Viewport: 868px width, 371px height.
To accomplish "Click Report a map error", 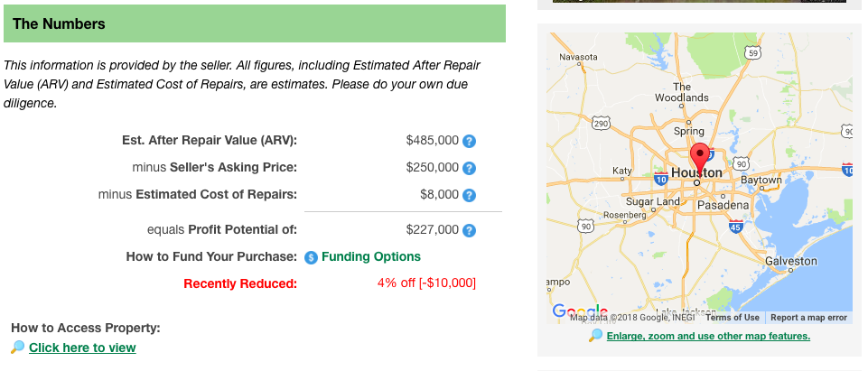I will pyautogui.click(x=808, y=318).
